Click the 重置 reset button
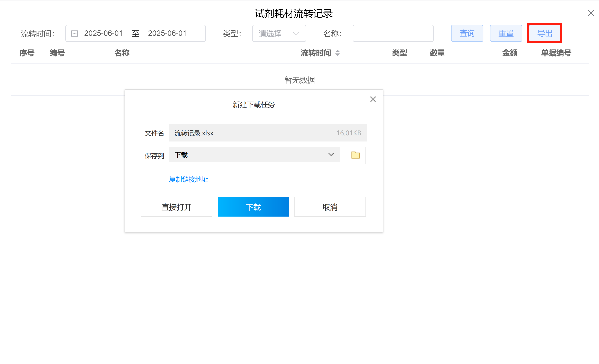Screen dimensions: 599x364 pyautogui.click(x=506, y=33)
